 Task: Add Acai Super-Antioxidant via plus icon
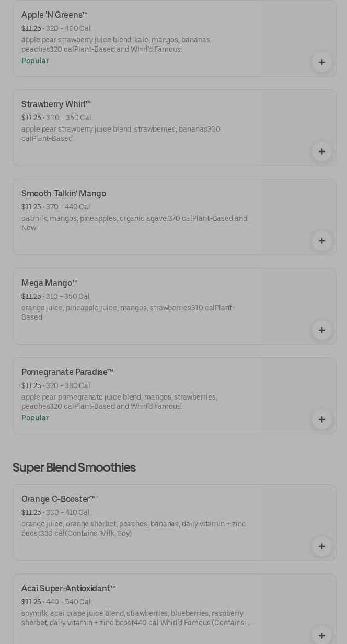pyautogui.click(x=321, y=635)
